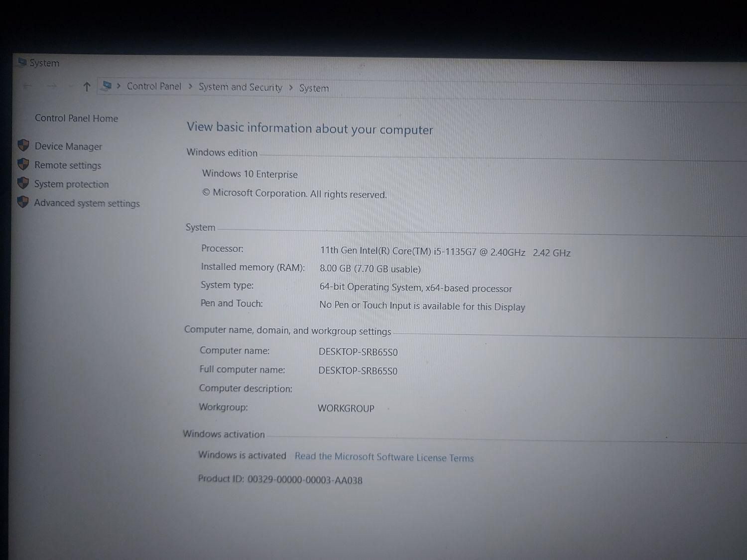Go up one level with the up arrow
Screen dimensions: 747x560
(x=87, y=87)
